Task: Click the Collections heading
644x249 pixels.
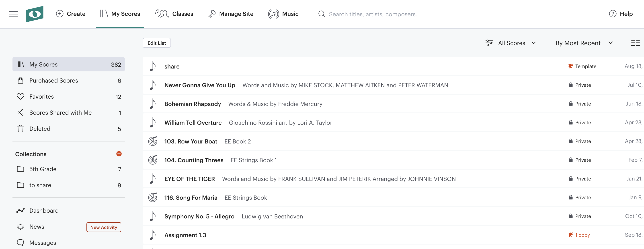Action: click(31, 154)
